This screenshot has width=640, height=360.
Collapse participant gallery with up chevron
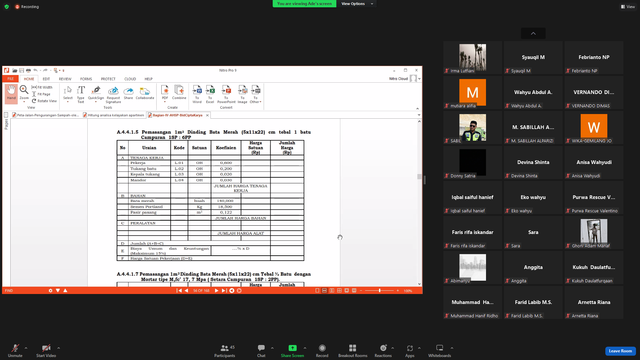[533, 33]
